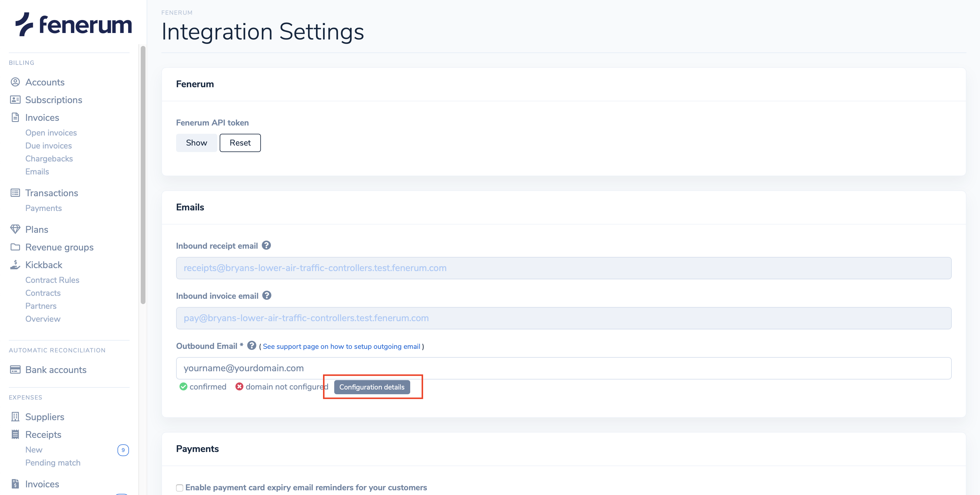Enable payment card expiry email reminders checkbox

(x=180, y=488)
